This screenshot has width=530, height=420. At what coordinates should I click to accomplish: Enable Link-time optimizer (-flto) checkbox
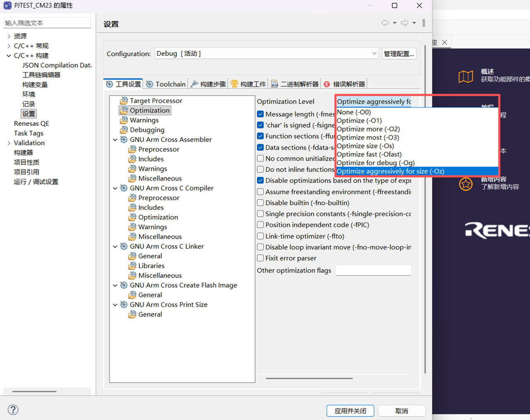click(260, 236)
